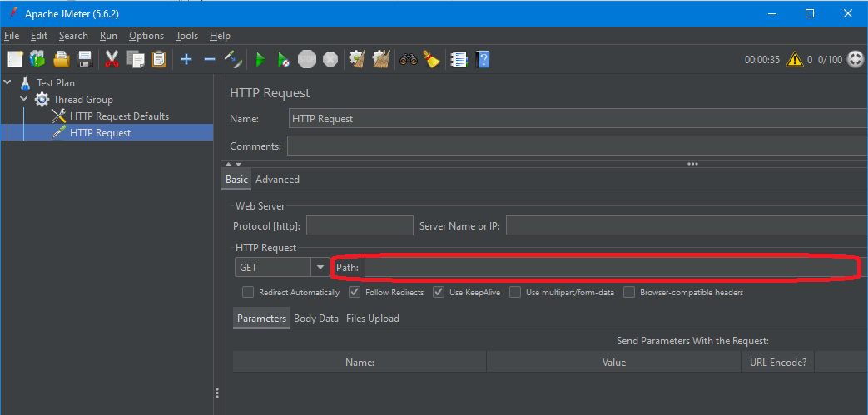Start the test with green play icon

pos(260,59)
